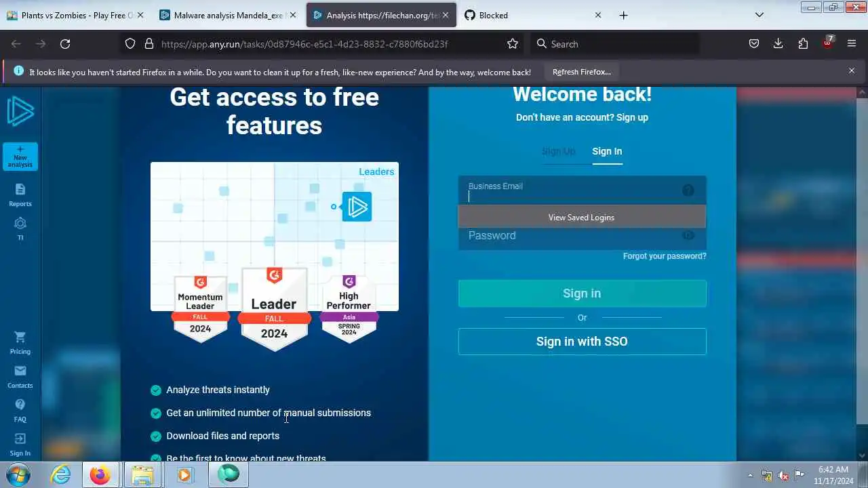Open the Contacts page
Image resolution: width=868 pixels, height=488 pixels.
pos(20,377)
